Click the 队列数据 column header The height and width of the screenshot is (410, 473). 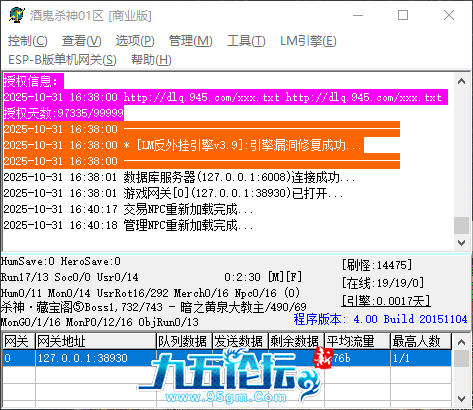click(184, 341)
